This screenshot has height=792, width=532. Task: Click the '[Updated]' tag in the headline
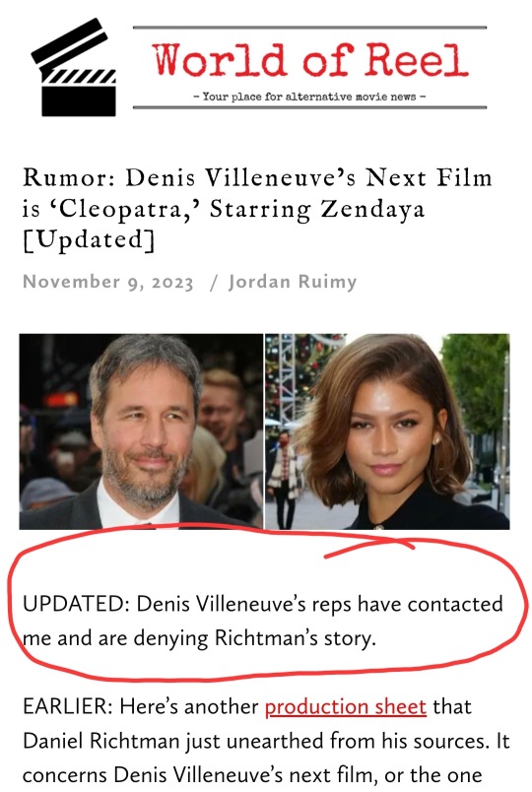[x=89, y=240]
